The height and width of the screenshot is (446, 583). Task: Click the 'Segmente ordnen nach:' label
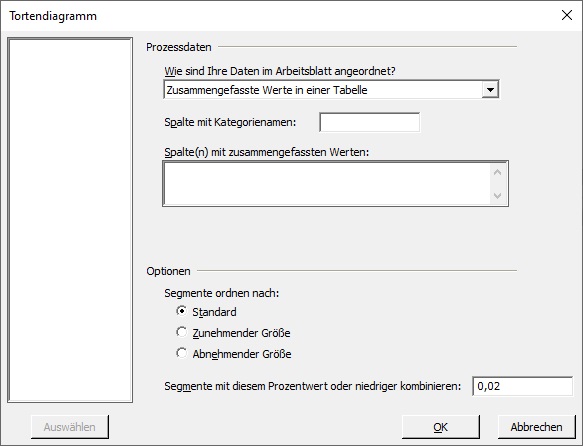pos(222,293)
